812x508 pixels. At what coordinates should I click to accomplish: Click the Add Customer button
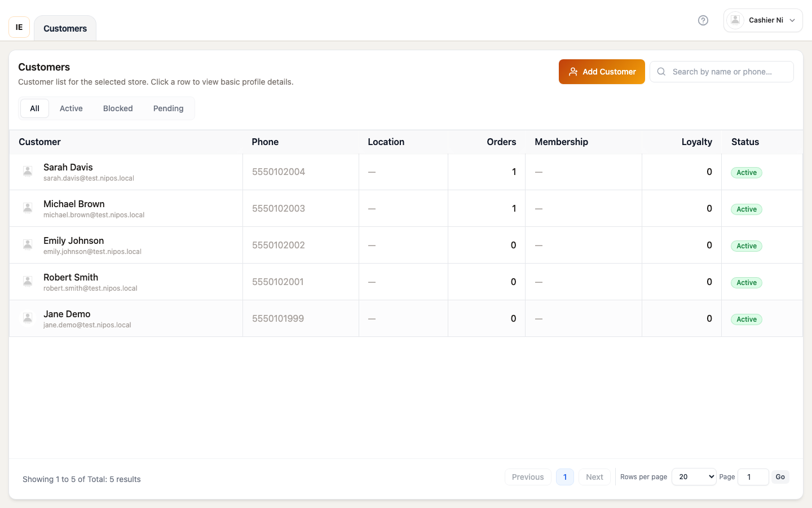[602, 72]
